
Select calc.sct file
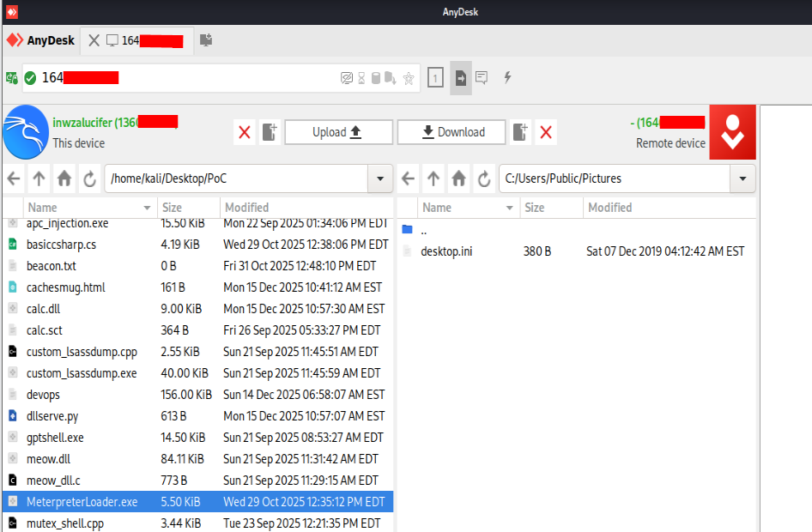(x=197, y=330)
